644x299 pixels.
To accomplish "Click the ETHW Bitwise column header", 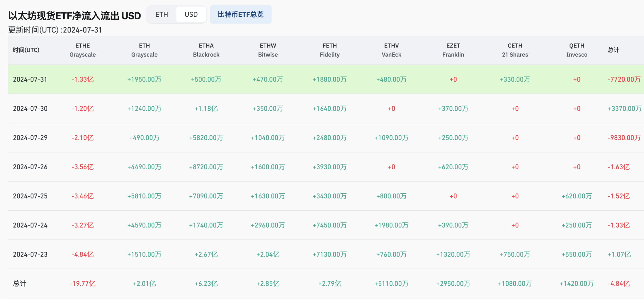I will (x=268, y=50).
